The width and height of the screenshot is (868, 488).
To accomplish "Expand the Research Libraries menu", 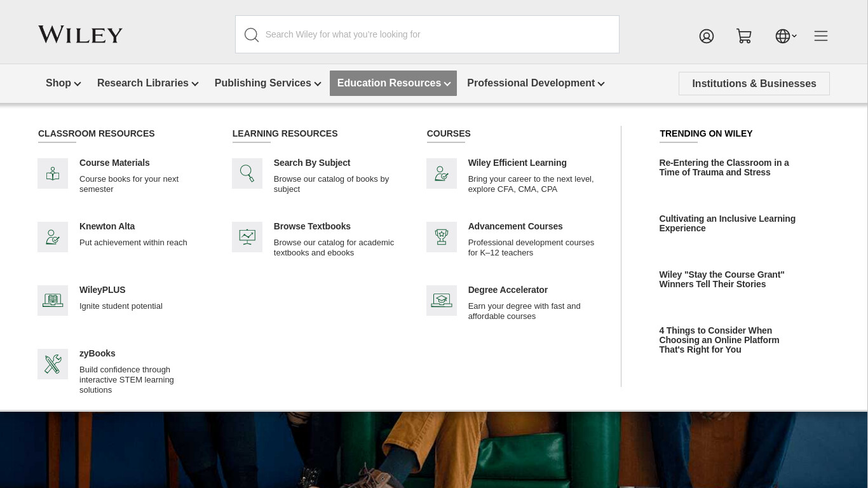I will point(147,83).
